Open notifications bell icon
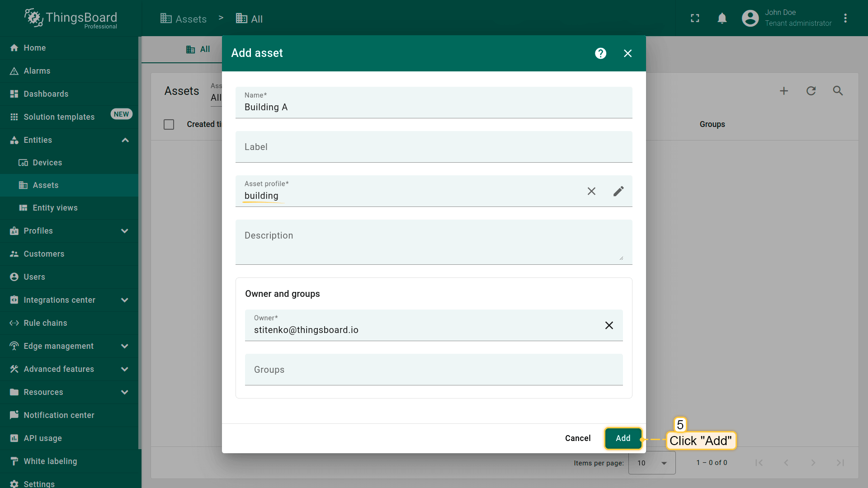This screenshot has height=488, width=868. pos(722,18)
